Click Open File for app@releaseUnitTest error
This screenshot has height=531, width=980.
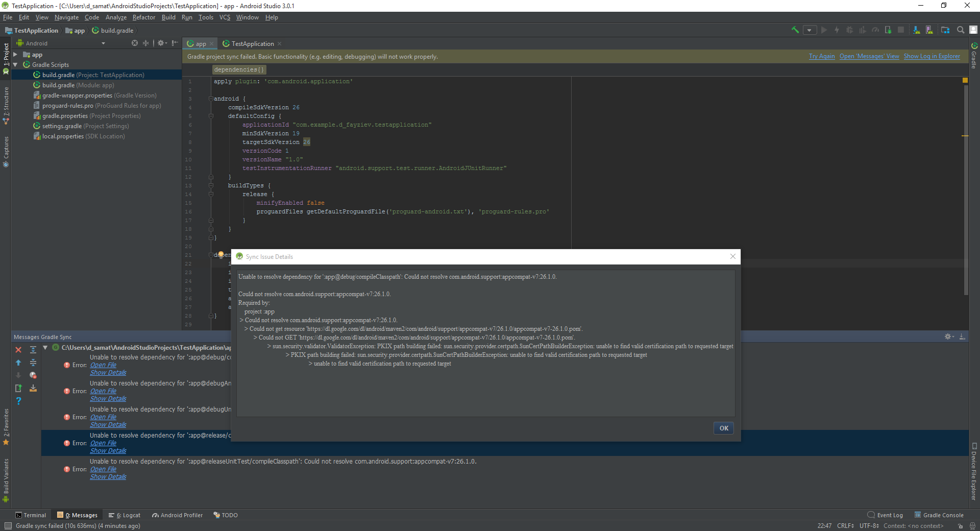click(x=103, y=469)
